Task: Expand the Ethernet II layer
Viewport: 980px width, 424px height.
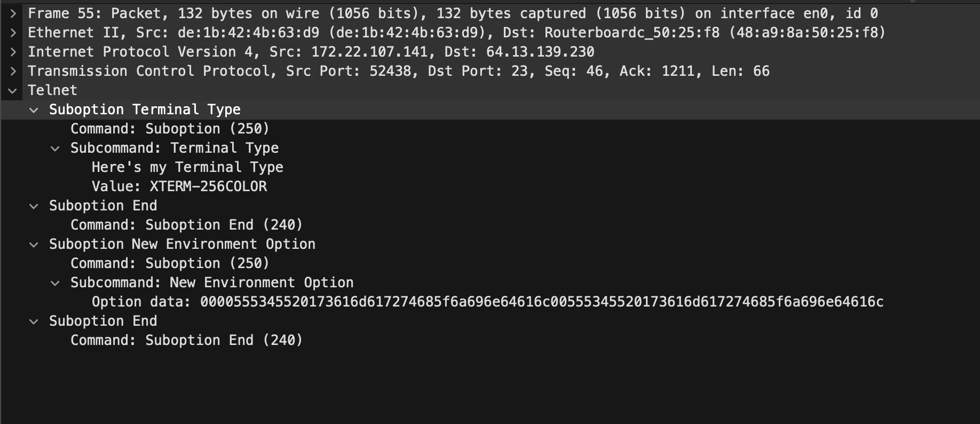Action: pyautogui.click(x=13, y=33)
